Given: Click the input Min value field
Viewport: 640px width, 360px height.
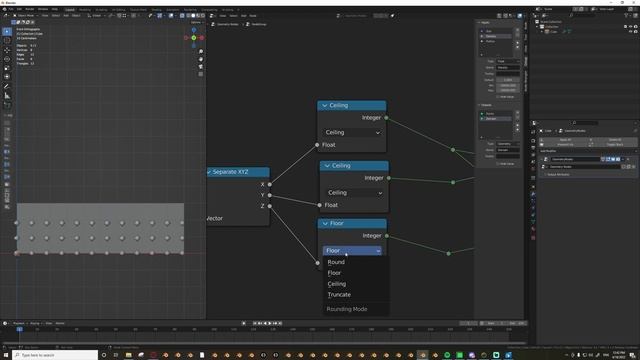Looking at the screenshot, I should 508,85.
